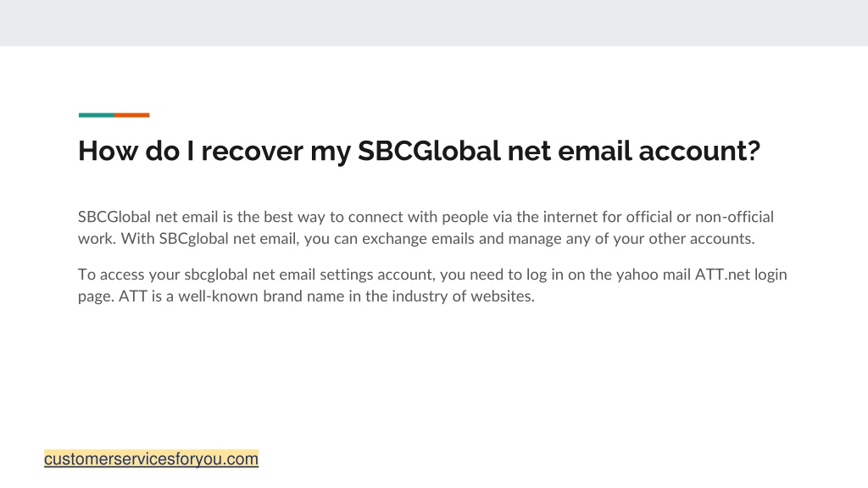Click "SBCGlobal net email is" starting first paragraph
This screenshot has height=488, width=868.
coord(155,217)
